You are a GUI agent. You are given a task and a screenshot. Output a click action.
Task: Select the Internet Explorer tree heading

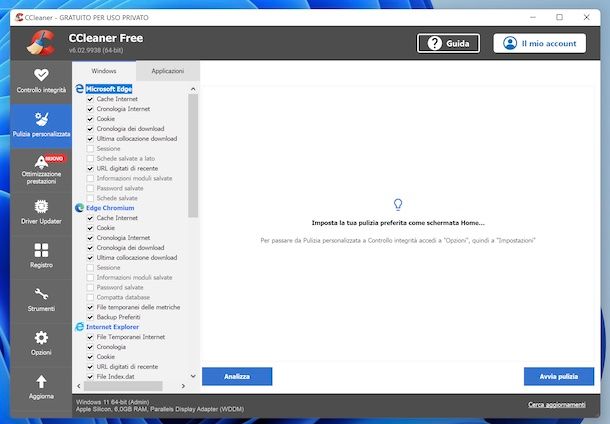tap(112, 327)
